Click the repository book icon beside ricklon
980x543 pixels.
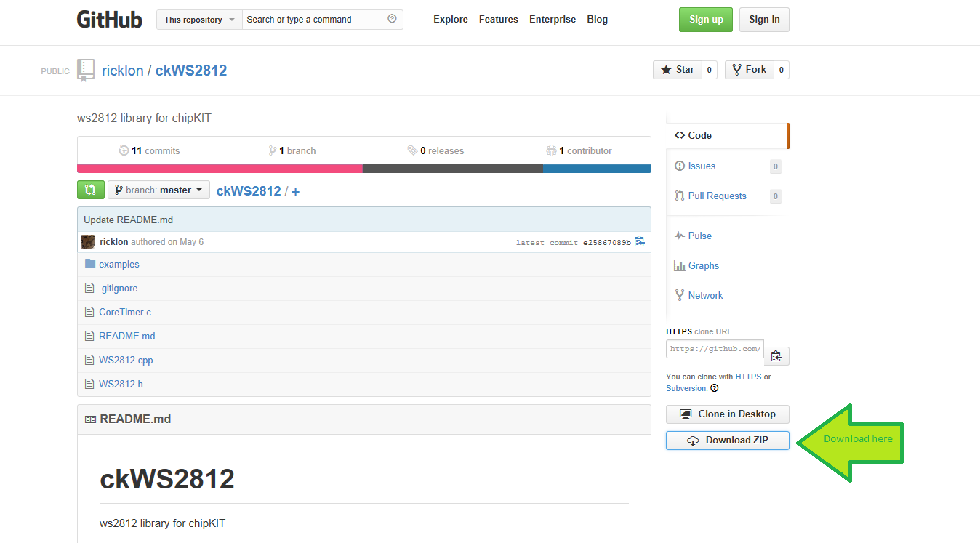click(86, 70)
